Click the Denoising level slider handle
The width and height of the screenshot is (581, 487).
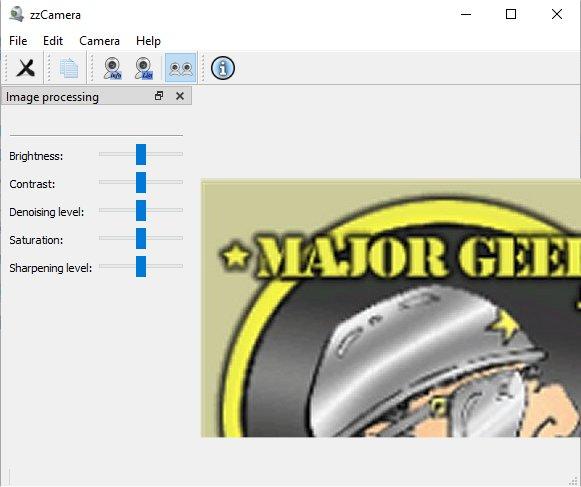point(141,211)
